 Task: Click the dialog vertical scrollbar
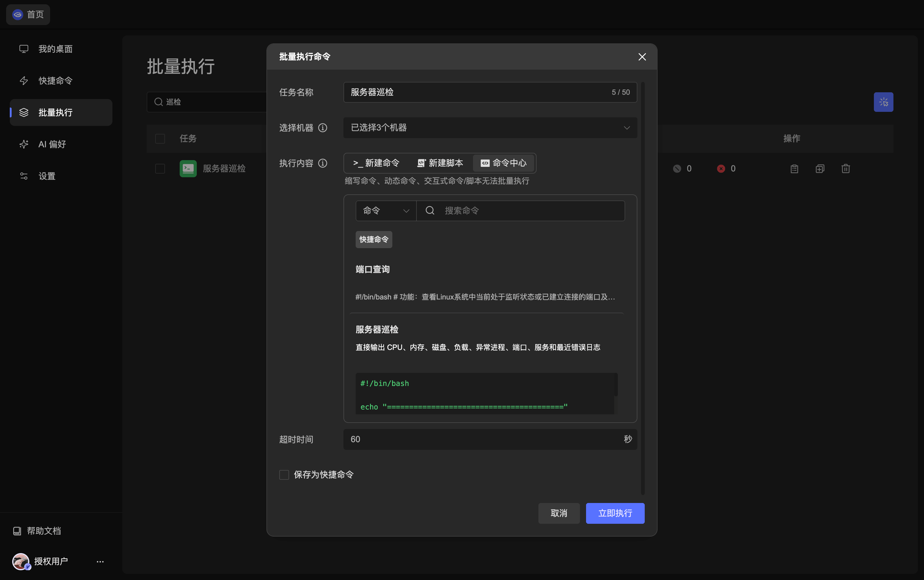[x=643, y=288]
